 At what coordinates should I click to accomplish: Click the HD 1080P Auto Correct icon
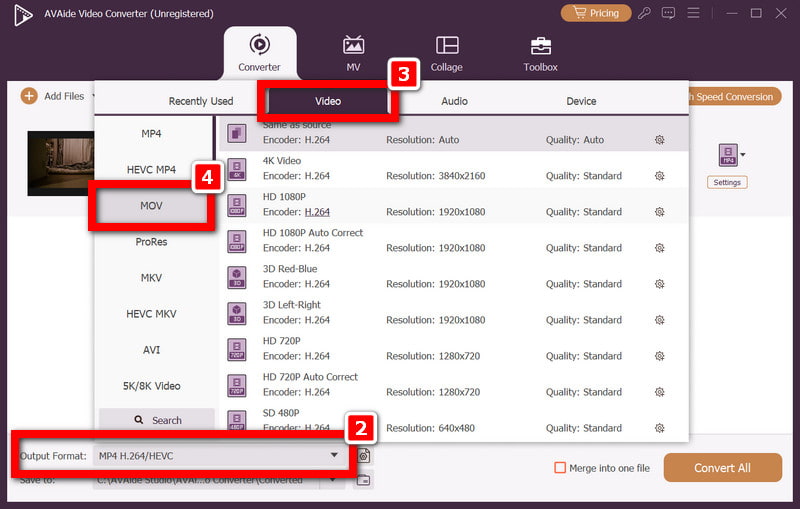237,242
